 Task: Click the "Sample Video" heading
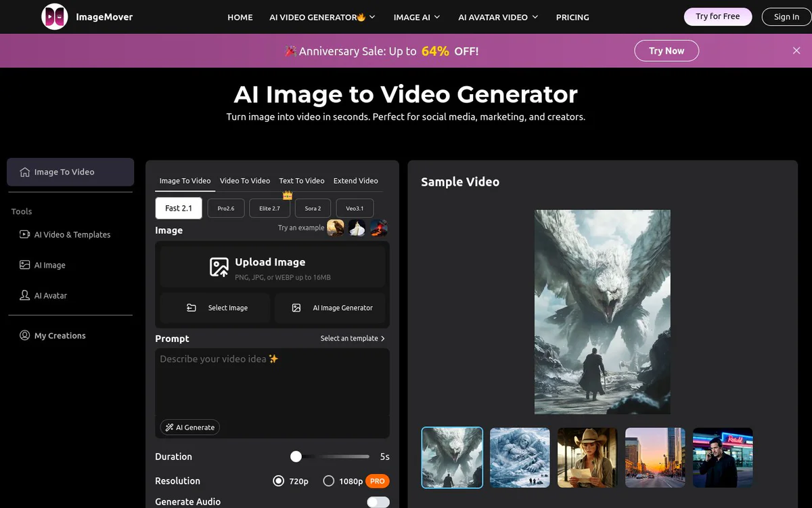(x=460, y=182)
